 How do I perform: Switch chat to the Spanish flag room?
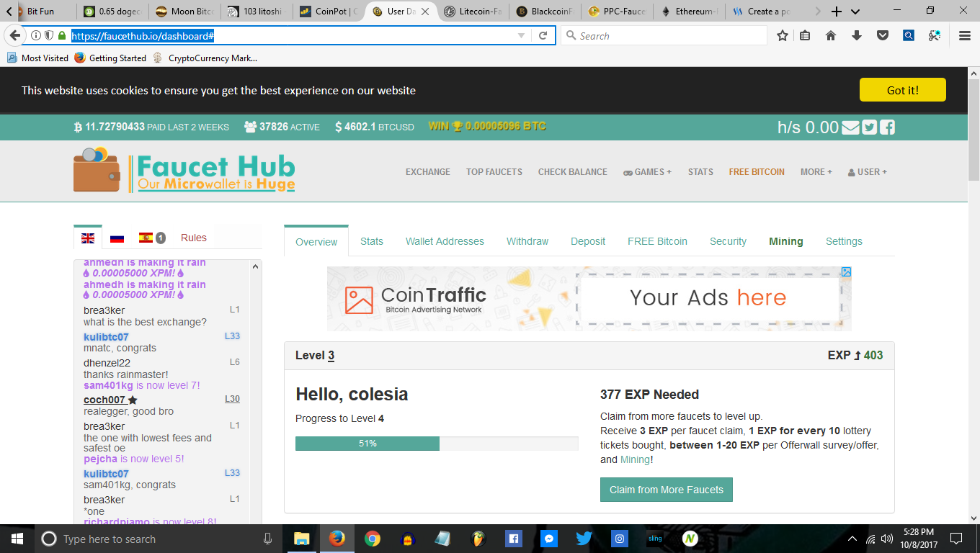(146, 238)
